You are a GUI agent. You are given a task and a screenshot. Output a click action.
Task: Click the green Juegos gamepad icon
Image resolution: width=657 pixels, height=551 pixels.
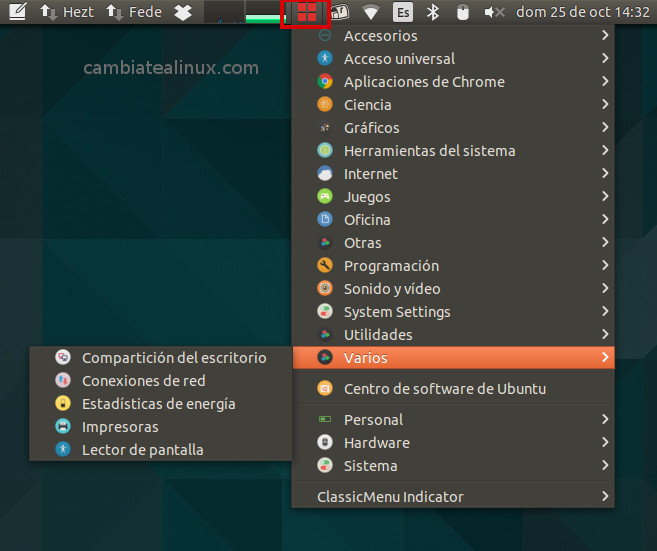pos(325,197)
